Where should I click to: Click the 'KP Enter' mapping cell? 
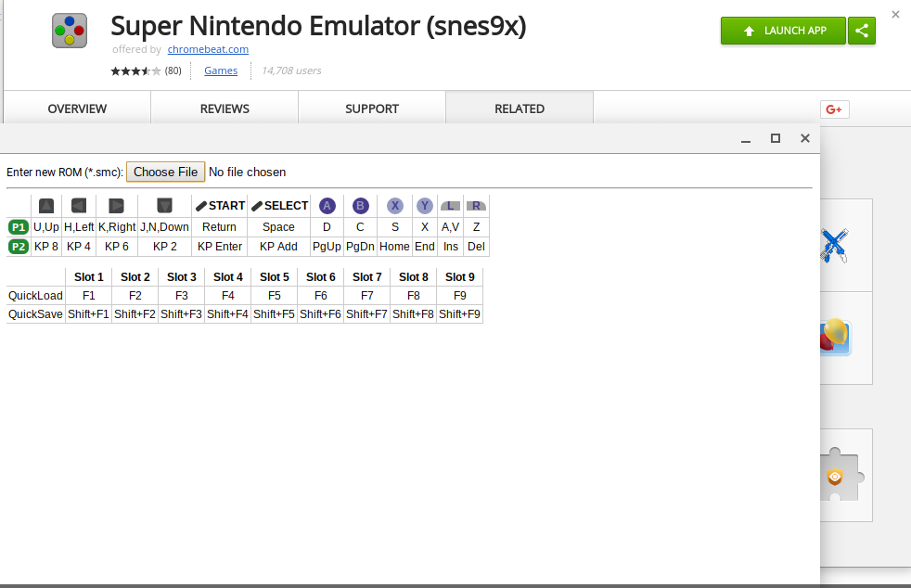coord(220,247)
